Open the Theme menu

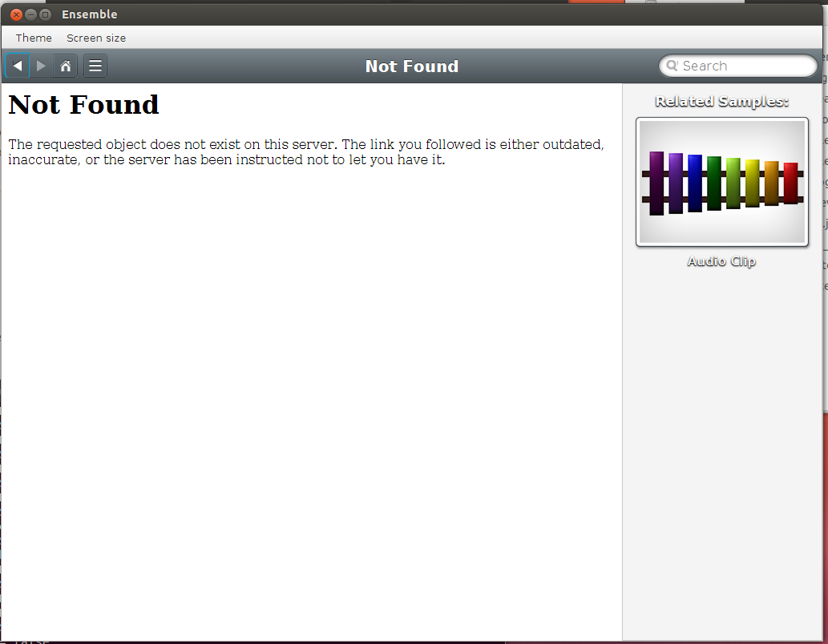click(34, 38)
